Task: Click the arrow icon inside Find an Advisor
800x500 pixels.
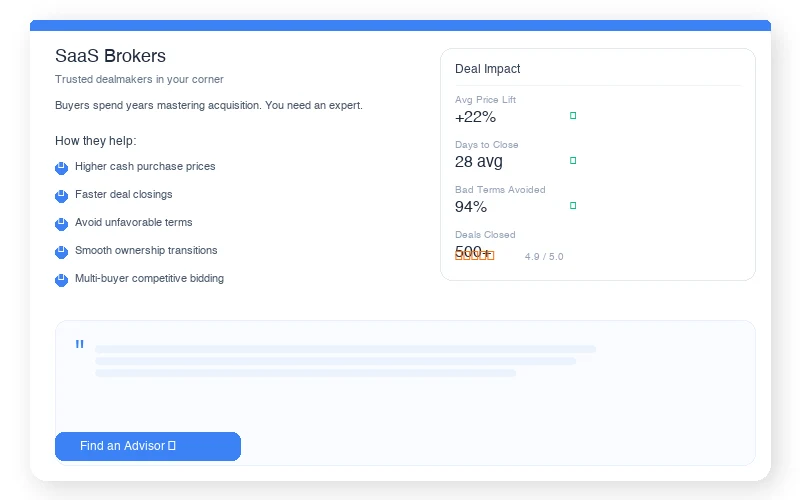Action: [172, 446]
